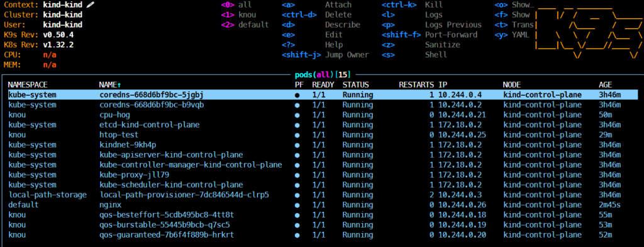Image resolution: width=644 pixels, height=247 pixels.
Task: Select pod coredns-668d6bf9bc-5jgbj
Action: click(x=152, y=95)
